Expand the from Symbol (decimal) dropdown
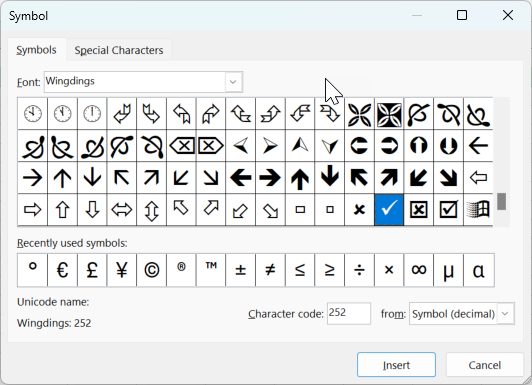532x385 pixels. (505, 314)
